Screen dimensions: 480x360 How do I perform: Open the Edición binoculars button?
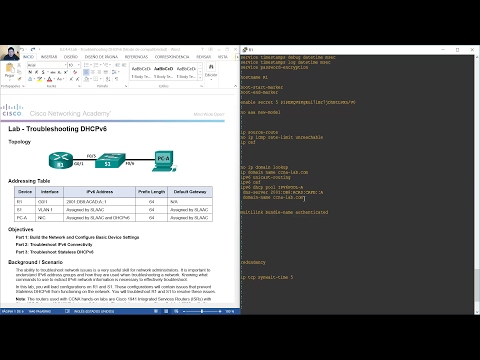[x=211, y=70]
